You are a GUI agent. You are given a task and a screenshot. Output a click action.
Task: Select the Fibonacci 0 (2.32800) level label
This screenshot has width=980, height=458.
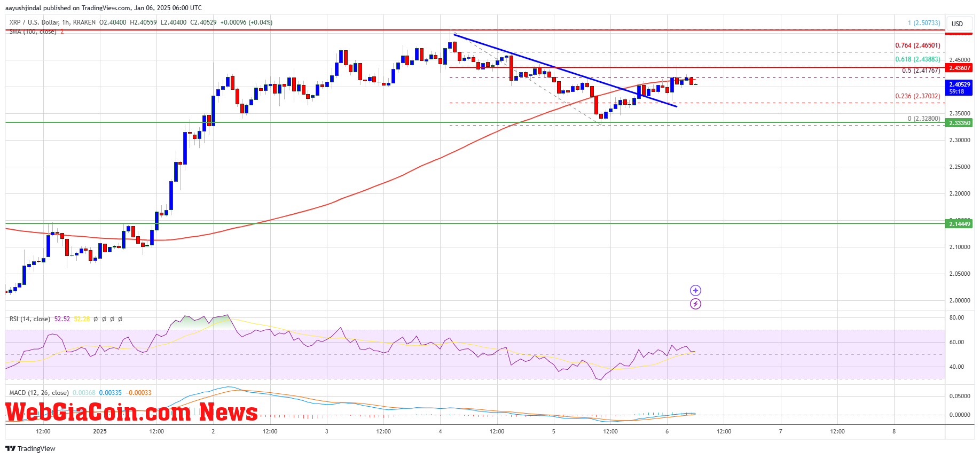tap(924, 119)
